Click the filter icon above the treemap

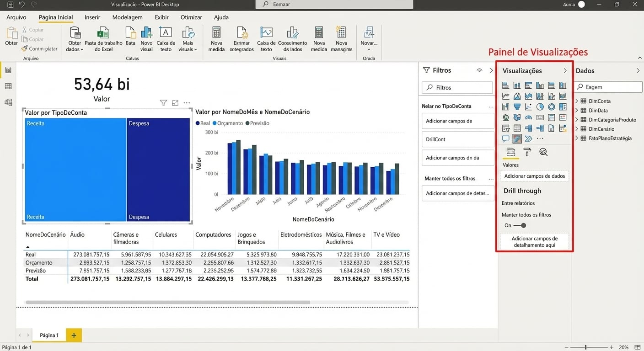point(163,103)
